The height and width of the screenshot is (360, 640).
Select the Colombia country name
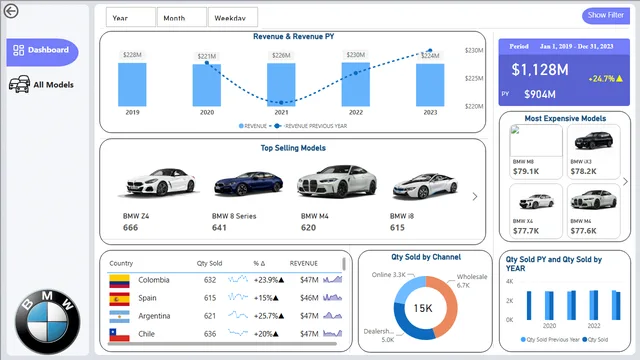(153, 280)
